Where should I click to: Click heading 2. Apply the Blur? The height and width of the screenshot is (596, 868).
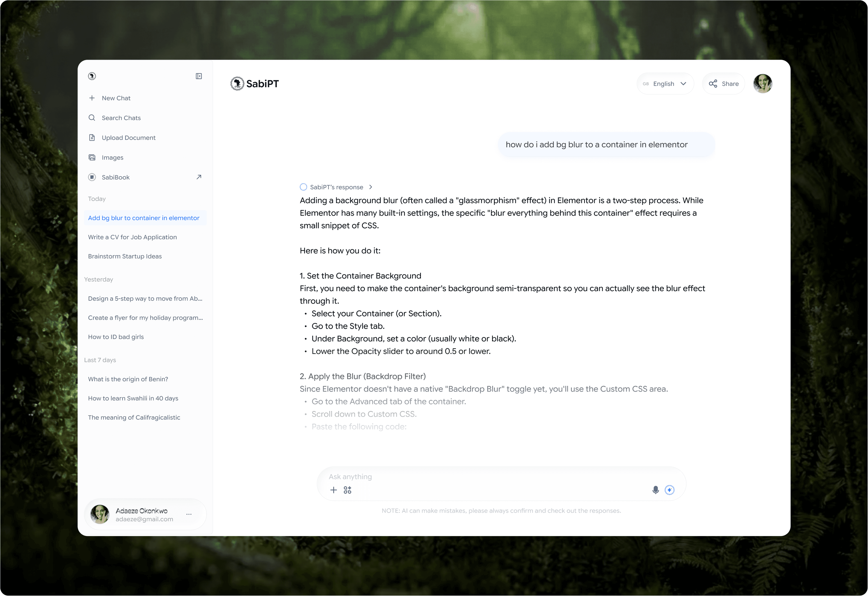coord(363,376)
